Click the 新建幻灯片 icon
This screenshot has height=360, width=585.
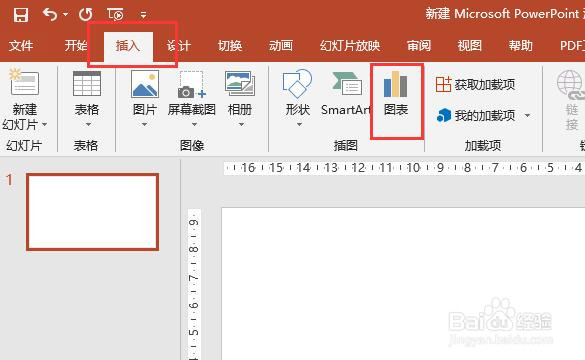[x=24, y=82]
